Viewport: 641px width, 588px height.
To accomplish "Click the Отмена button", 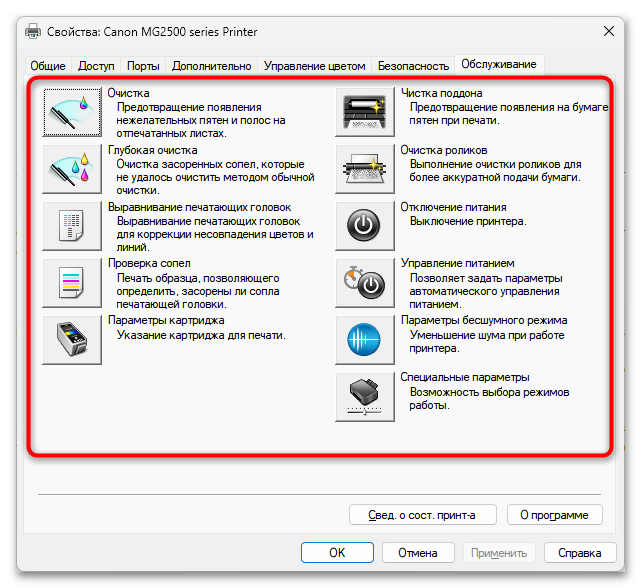I will tap(418, 553).
